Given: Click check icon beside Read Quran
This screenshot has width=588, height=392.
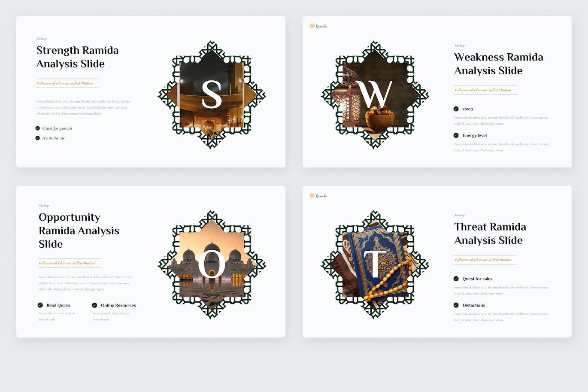Looking at the screenshot, I should tap(40, 305).
